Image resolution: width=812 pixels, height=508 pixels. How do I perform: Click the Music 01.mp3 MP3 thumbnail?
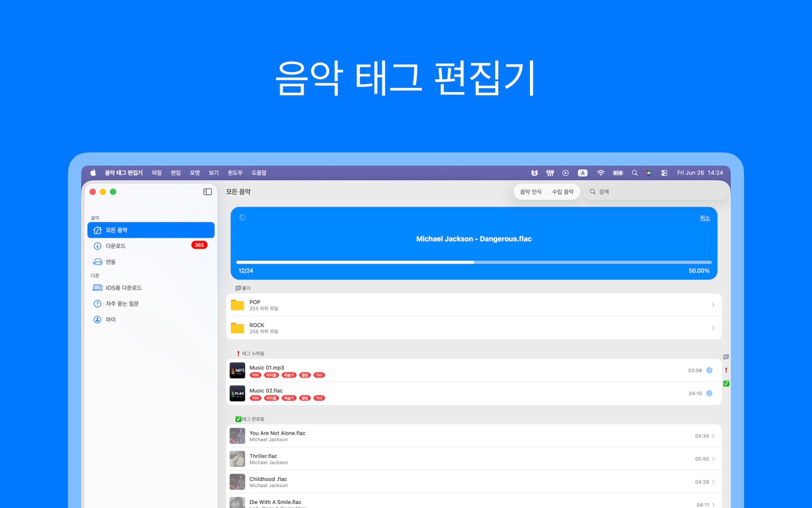click(x=237, y=370)
